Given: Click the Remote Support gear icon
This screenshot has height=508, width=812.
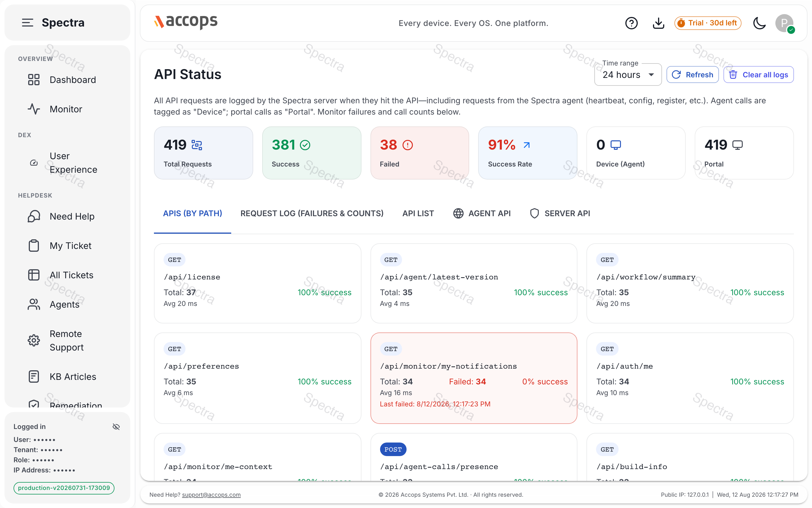Looking at the screenshot, I should coord(34,340).
